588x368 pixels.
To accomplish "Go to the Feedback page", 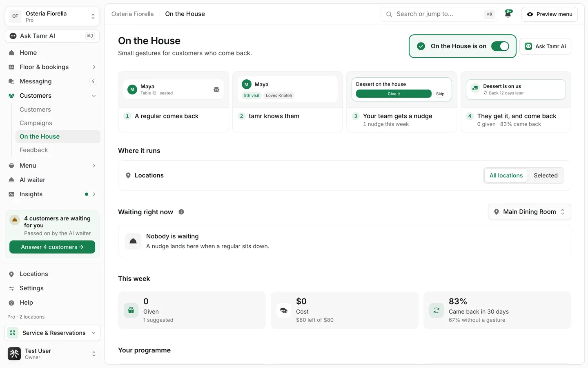I will 34,150.
